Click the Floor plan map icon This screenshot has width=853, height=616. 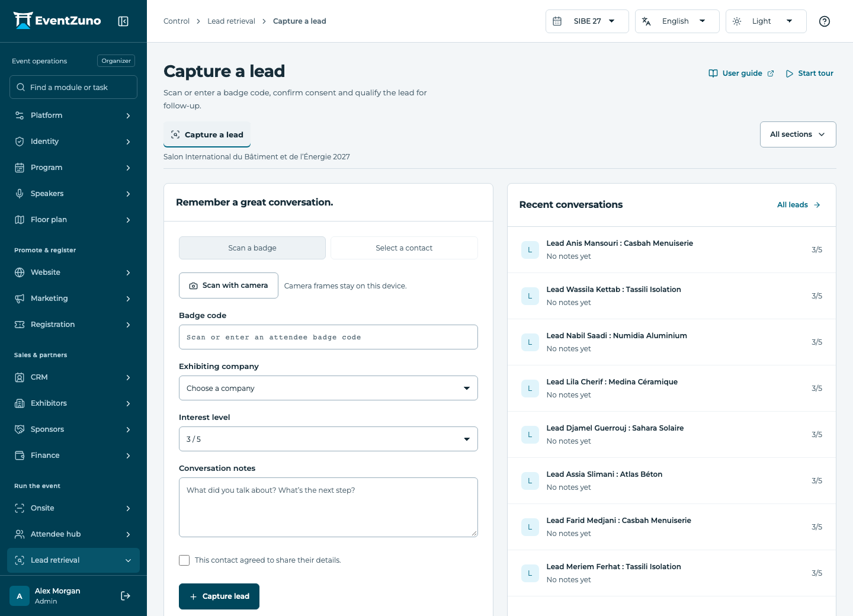pyautogui.click(x=20, y=220)
